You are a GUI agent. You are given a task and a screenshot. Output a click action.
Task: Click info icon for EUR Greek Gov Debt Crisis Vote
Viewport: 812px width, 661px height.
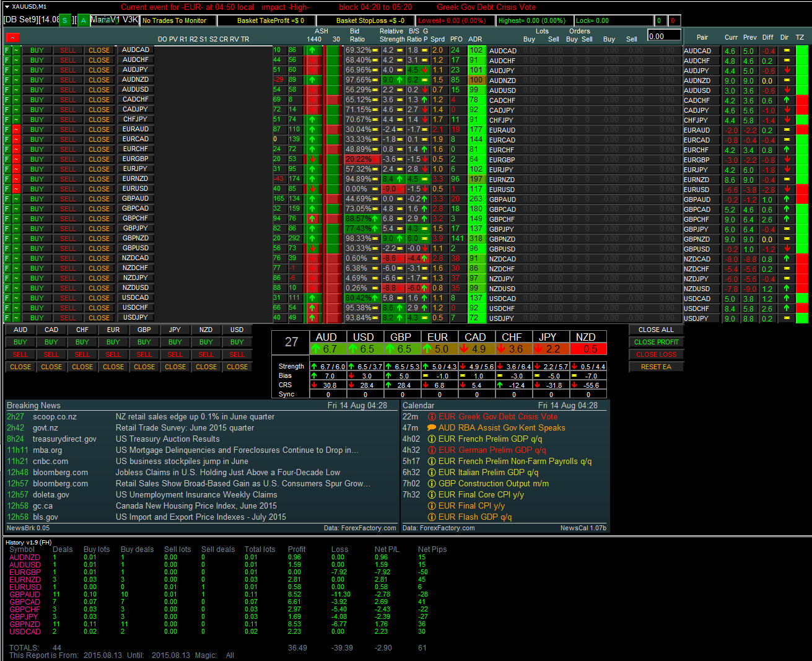tap(432, 417)
